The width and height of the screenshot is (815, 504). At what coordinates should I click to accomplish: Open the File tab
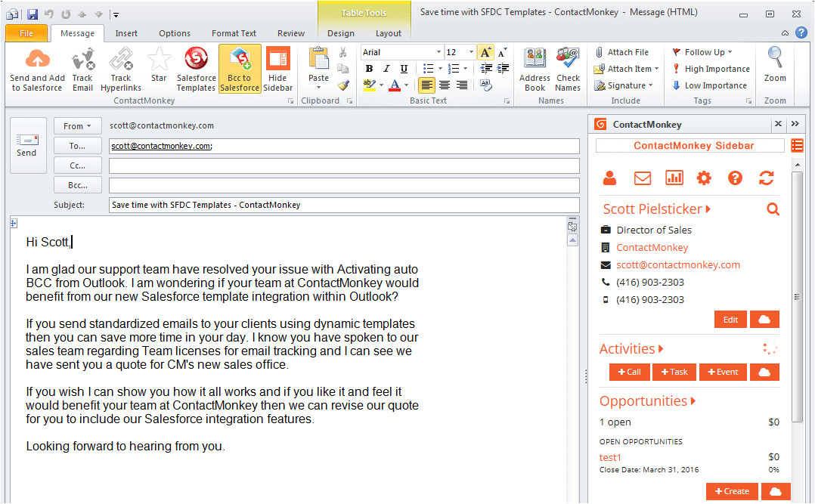pos(26,33)
